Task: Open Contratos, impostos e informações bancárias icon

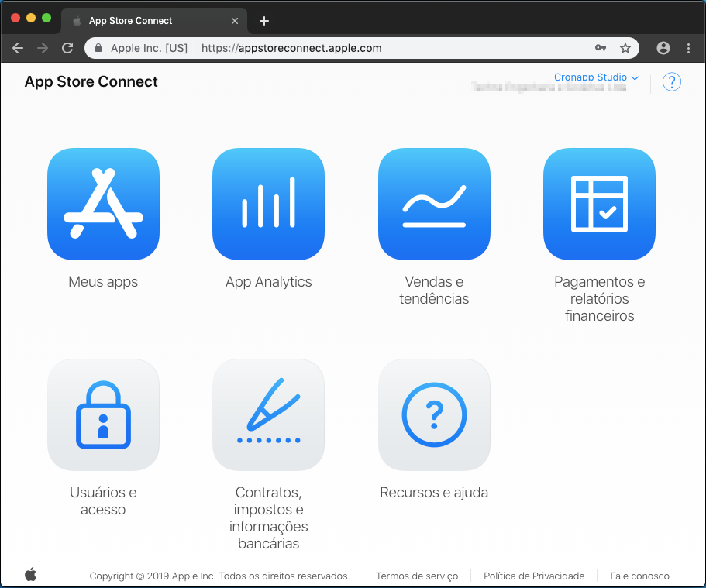Action: pyautogui.click(x=268, y=414)
